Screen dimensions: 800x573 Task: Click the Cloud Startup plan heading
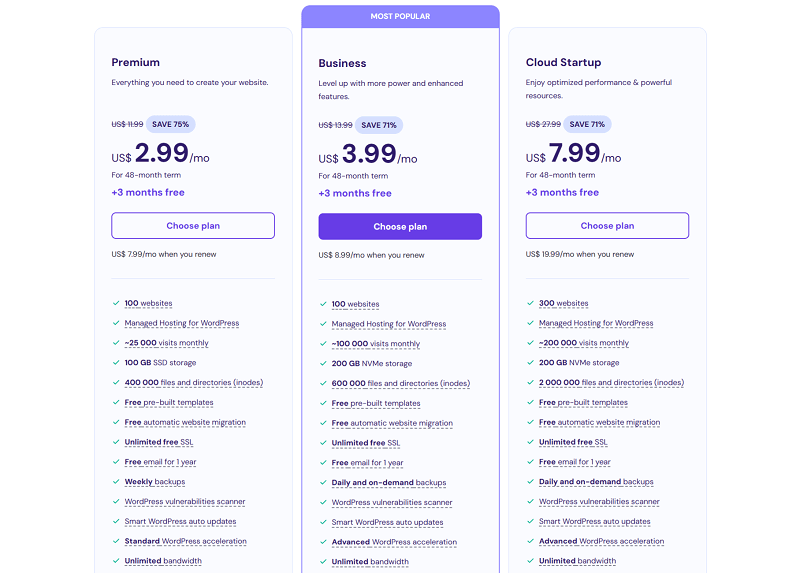[563, 62]
